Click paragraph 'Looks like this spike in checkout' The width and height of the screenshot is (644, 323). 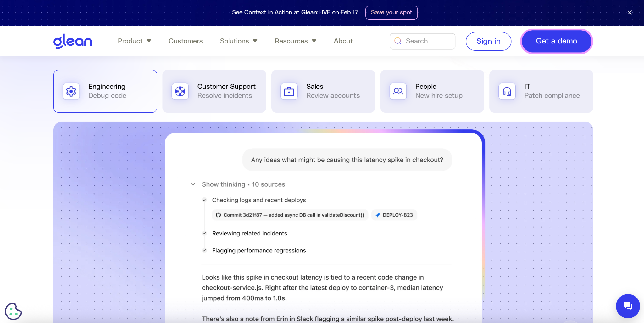tap(323, 288)
